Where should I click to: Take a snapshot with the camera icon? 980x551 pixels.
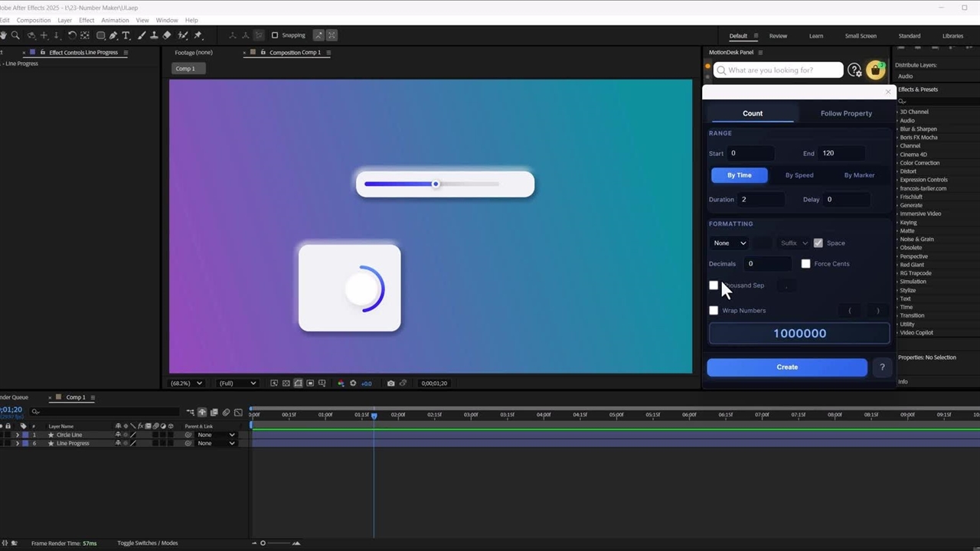(390, 383)
